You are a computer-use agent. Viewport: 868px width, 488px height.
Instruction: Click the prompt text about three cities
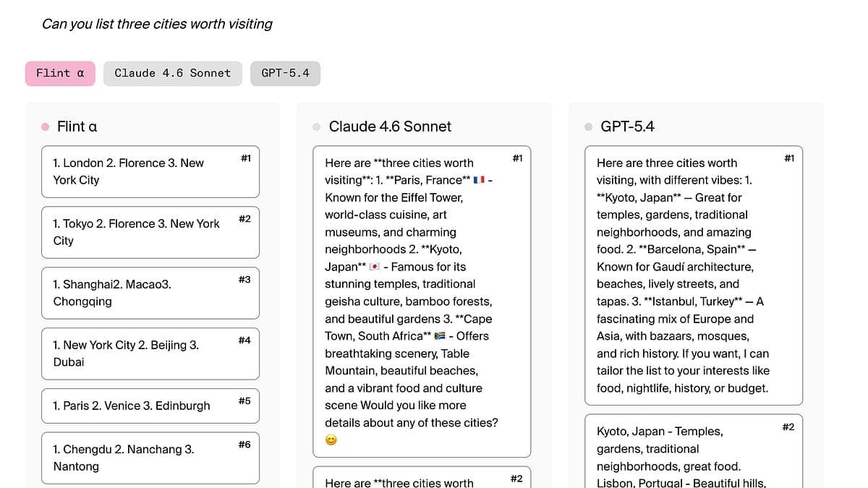pyautogui.click(x=157, y=24)
